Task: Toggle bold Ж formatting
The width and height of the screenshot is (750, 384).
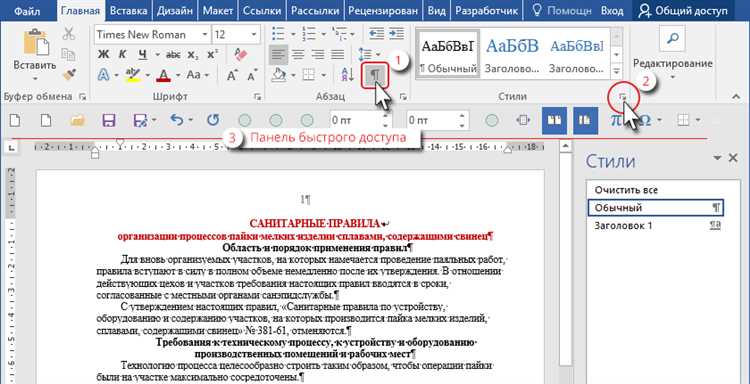Action: pos(103,55)
